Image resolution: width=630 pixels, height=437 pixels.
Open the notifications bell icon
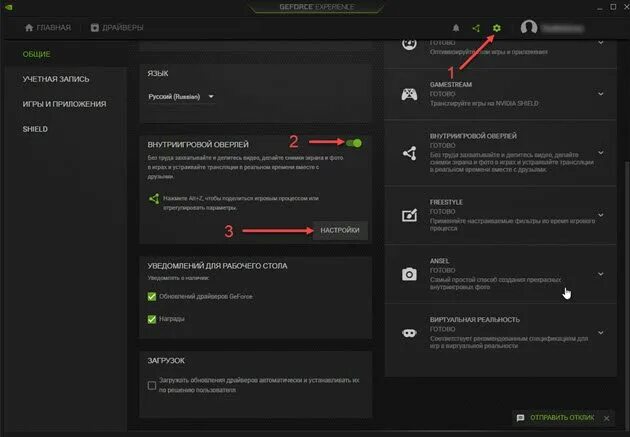click(456, 28)
